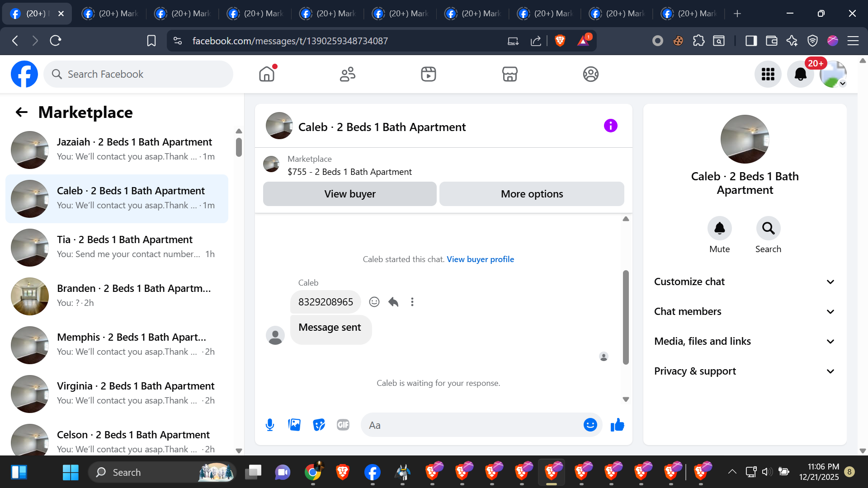
Task: Open the emoji picker in message box
Action: 590,425
